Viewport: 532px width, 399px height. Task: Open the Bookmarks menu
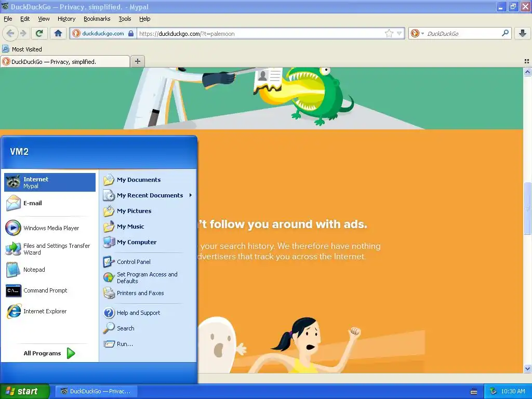[x=97, y=19]
